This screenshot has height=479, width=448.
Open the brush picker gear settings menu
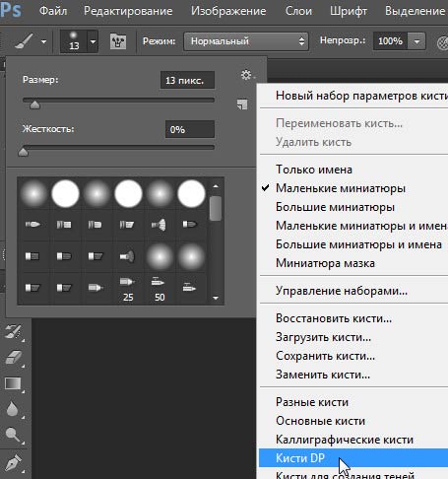click(x=246, y=75)
